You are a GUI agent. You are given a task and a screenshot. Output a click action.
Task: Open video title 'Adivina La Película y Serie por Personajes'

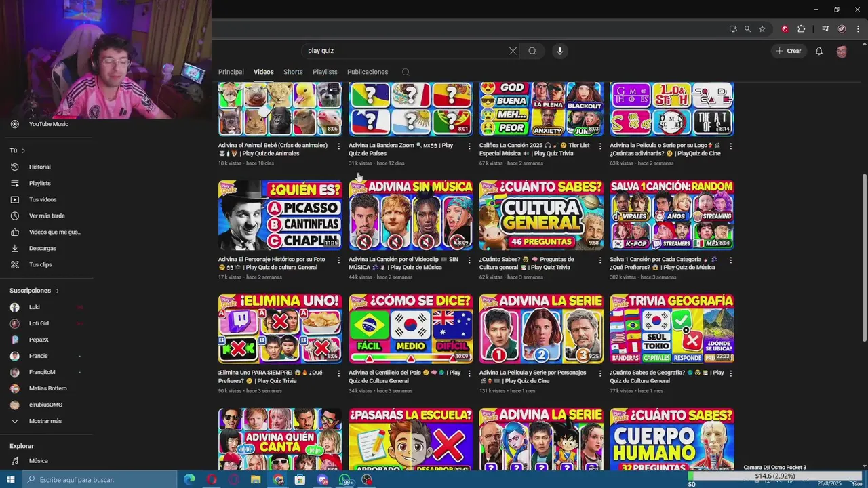(x=532, y=376)
